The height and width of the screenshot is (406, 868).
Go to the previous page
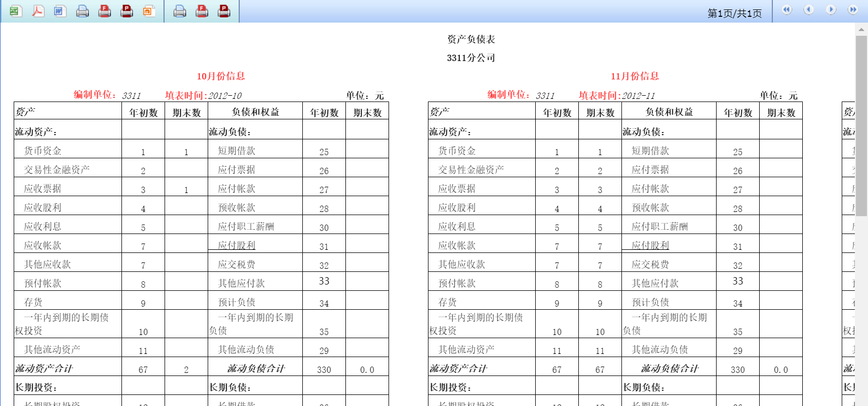tap(809, 9)
